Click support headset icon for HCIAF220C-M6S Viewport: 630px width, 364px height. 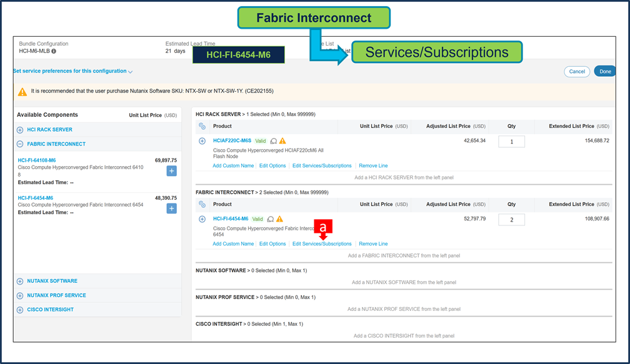(274, 141)
